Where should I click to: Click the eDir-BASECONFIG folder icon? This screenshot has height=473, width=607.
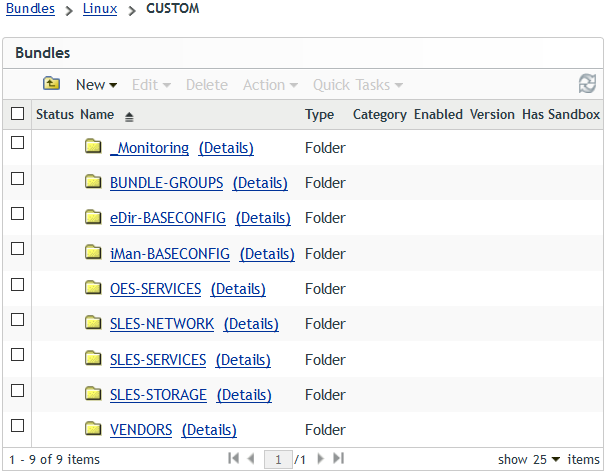point(94,218)
